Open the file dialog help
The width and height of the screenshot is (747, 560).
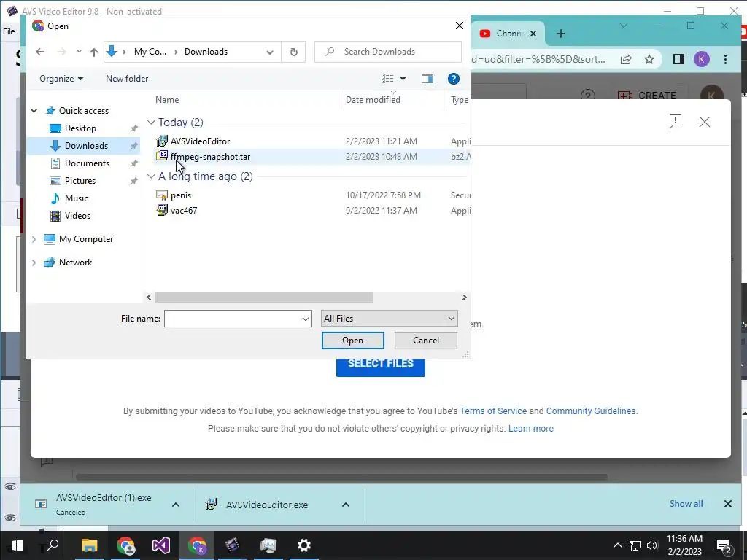click(x=454, y=79)
